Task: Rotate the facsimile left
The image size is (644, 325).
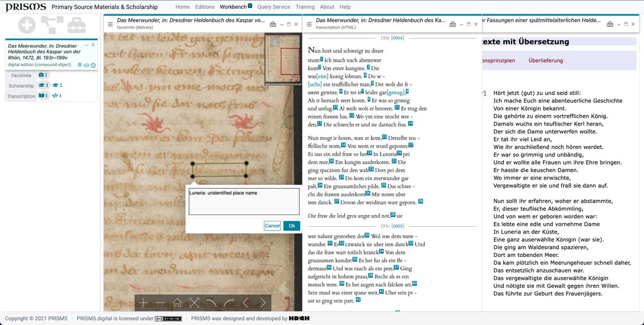Action: coord(211,303)
